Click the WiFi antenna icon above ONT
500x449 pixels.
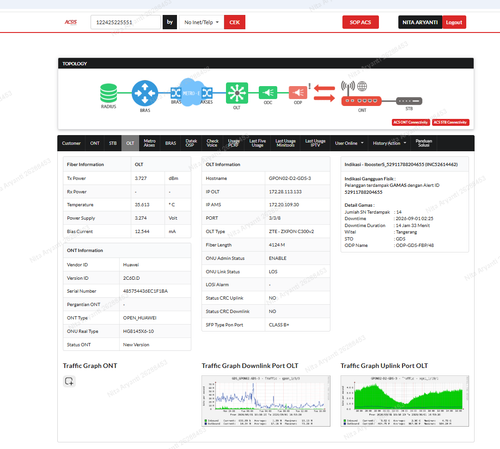click(348, 87)
